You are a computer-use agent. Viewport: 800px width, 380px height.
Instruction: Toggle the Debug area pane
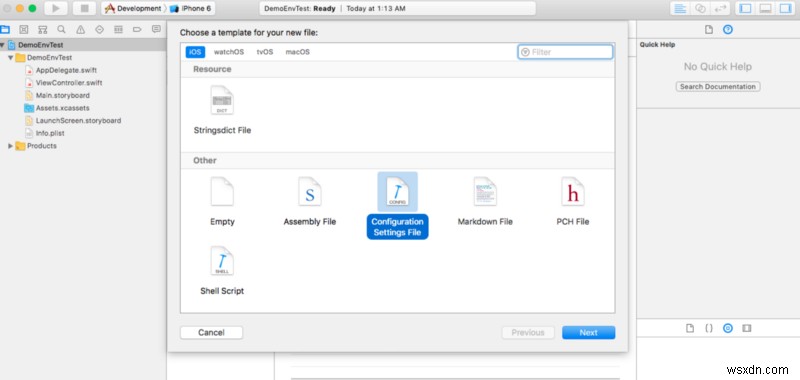[765, 8]
